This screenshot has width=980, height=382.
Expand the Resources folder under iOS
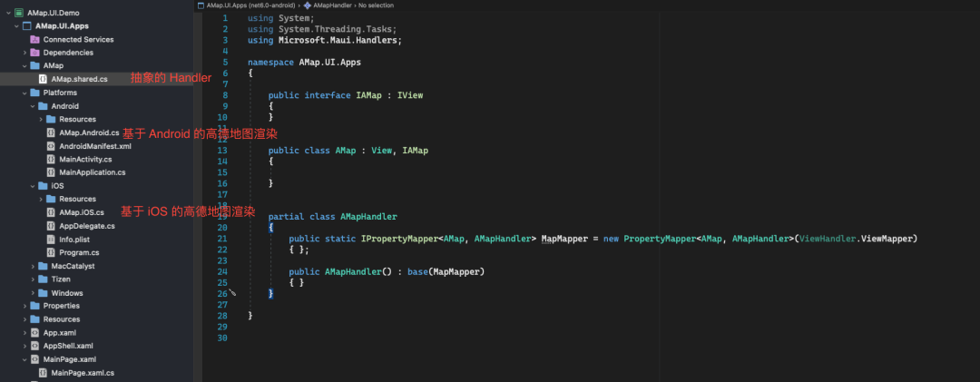[x=41, y=199]
